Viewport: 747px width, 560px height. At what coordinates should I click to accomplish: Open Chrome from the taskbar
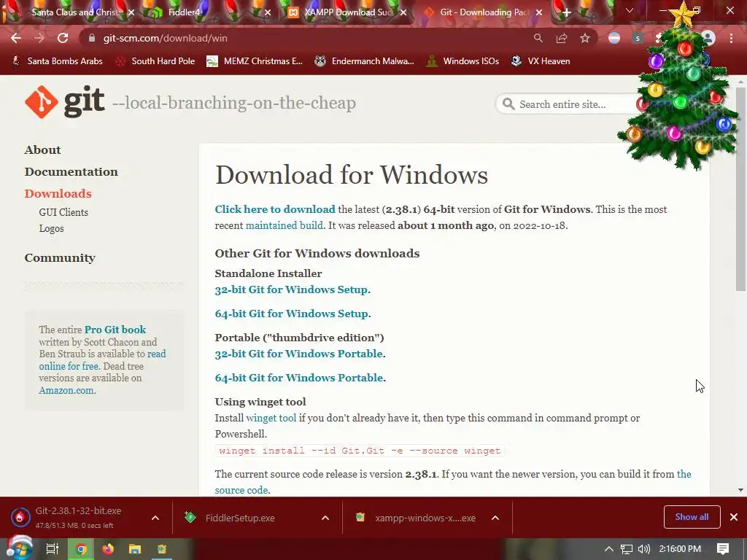pyautogui.click(x=81, y=549)
